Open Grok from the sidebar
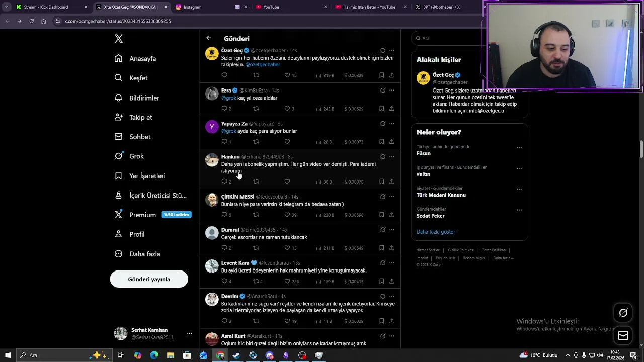The image size is (644, 362). click(129, 156)
